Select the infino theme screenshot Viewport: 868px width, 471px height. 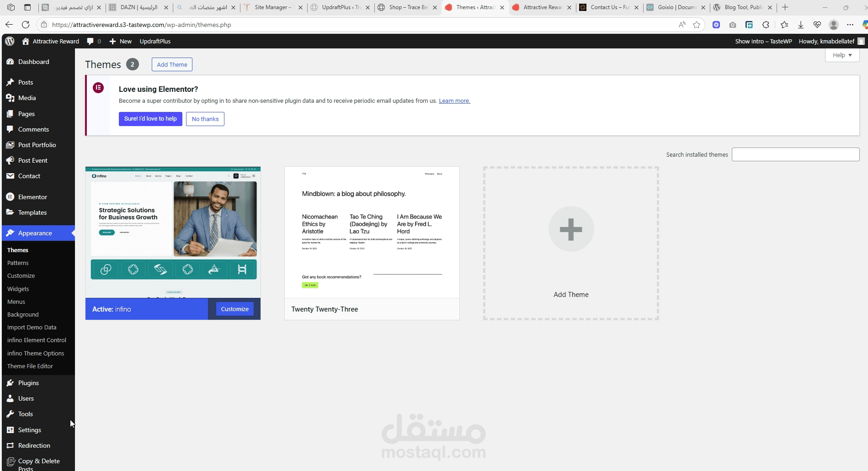pos(173,233)
